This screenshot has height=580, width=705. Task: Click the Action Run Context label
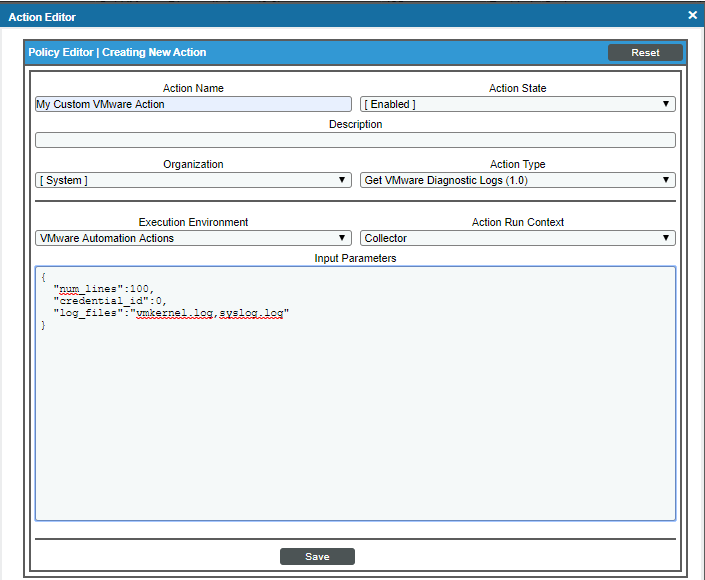518,222
